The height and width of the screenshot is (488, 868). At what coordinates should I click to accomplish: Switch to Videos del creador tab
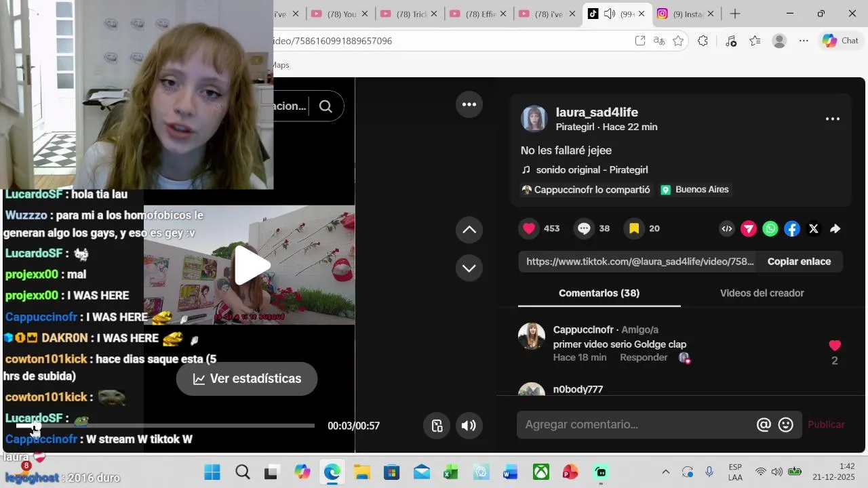click(762, 293)
